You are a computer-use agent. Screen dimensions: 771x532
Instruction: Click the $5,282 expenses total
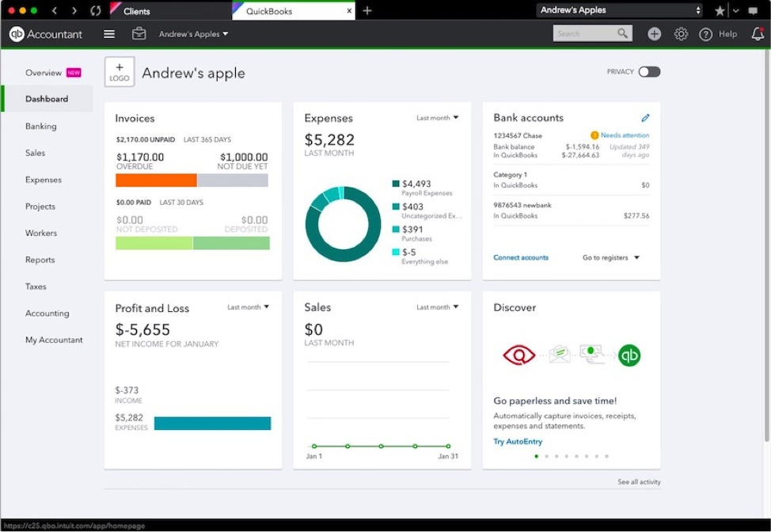pyautogui.click(x=329, y=140)
